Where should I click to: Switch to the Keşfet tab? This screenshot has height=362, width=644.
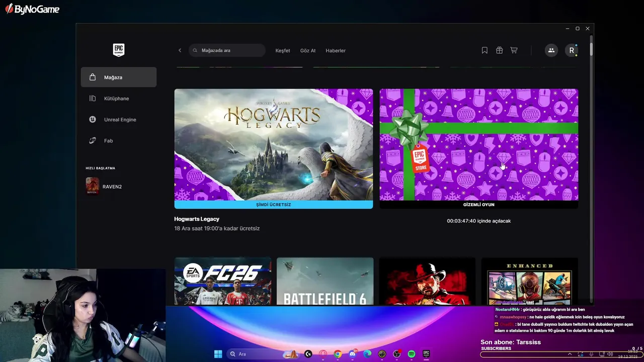coord(283,51)
